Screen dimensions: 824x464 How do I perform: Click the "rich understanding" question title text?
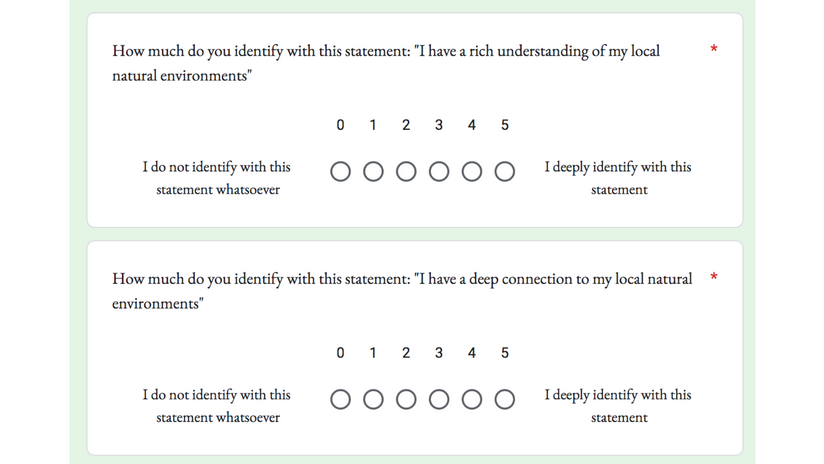coord(385,52)
